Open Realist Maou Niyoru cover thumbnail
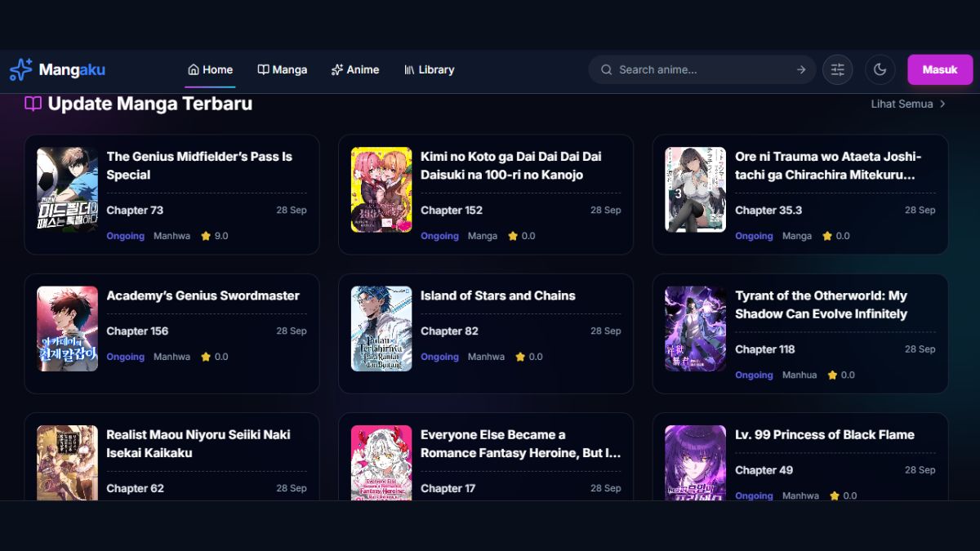 coord(67,463)
